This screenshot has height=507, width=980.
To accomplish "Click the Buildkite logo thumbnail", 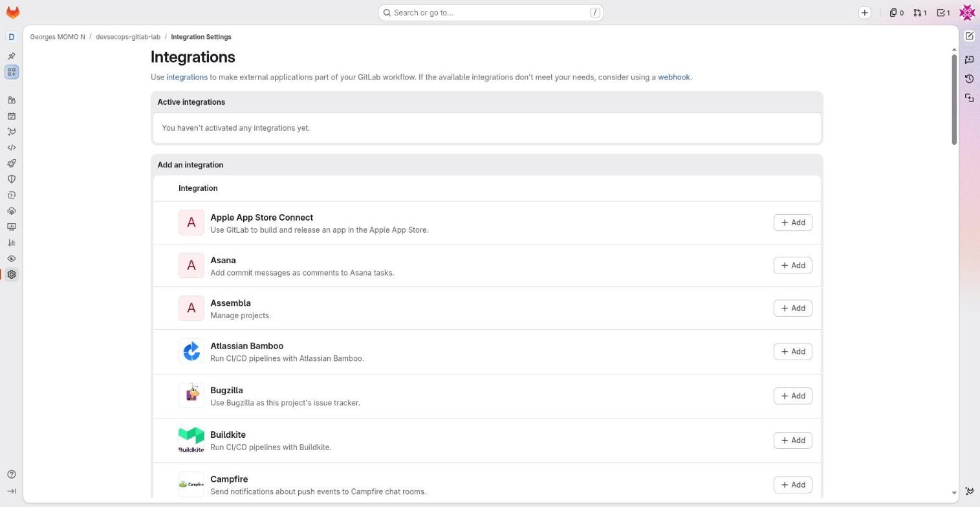I will tap(191, 440).
